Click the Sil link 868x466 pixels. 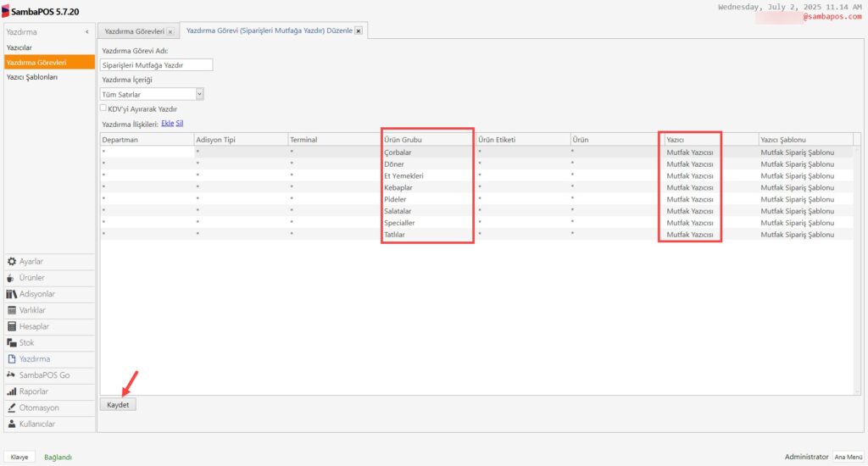pyautogui.click(x=180, y=124)
